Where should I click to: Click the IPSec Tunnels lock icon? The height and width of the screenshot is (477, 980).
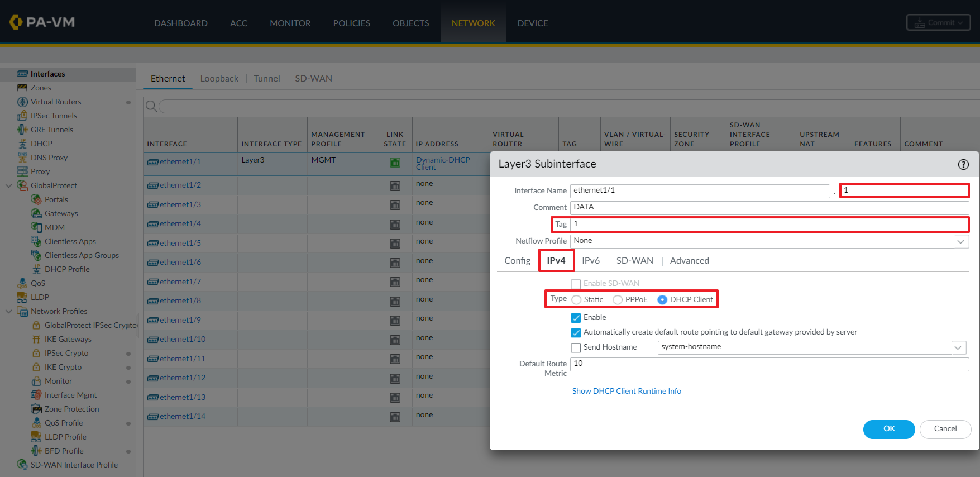click(x=22, y=116)
